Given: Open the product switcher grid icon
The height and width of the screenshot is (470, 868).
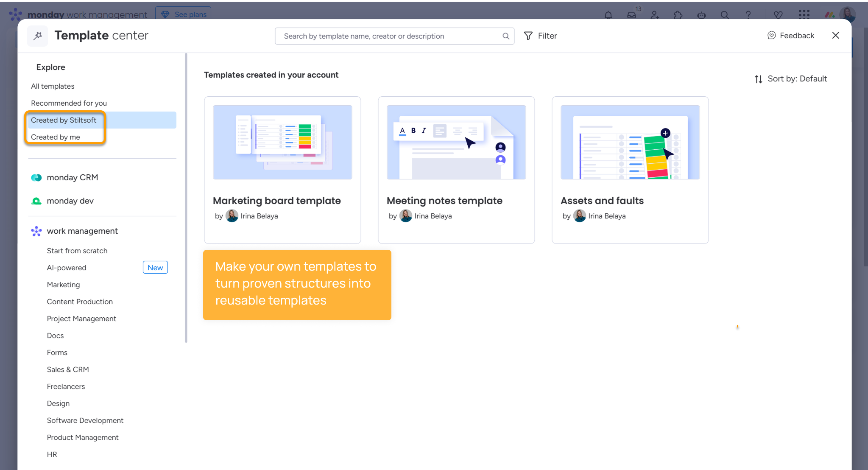Looking at the screenshot, I should click(x=804, y=14).
